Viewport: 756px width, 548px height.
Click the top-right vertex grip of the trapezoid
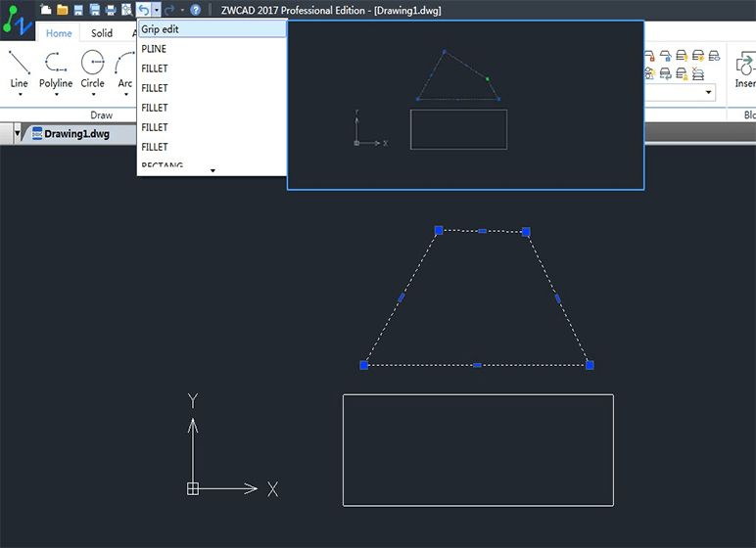(526, 232)
